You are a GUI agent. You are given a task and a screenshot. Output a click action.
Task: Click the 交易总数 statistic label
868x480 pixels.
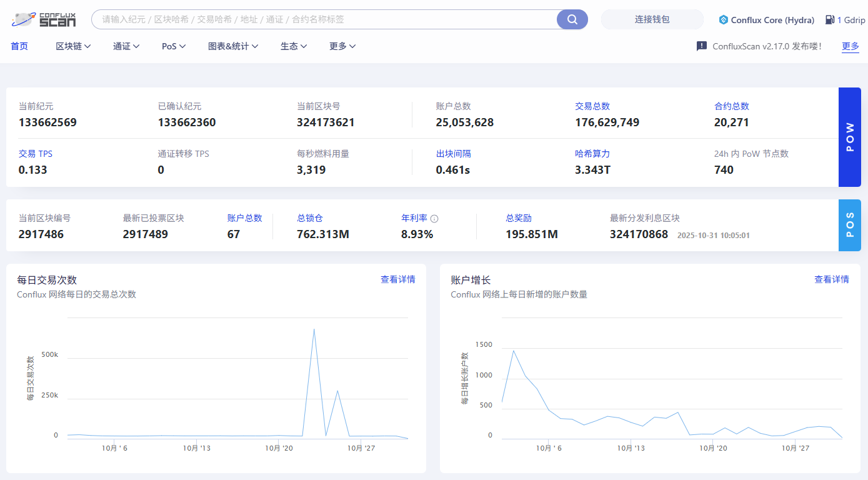coord(592,106)
